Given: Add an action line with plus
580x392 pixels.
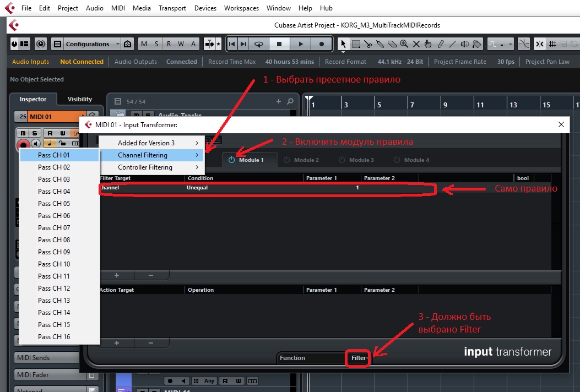Looking at the screenshot, I should coord(117,343).
